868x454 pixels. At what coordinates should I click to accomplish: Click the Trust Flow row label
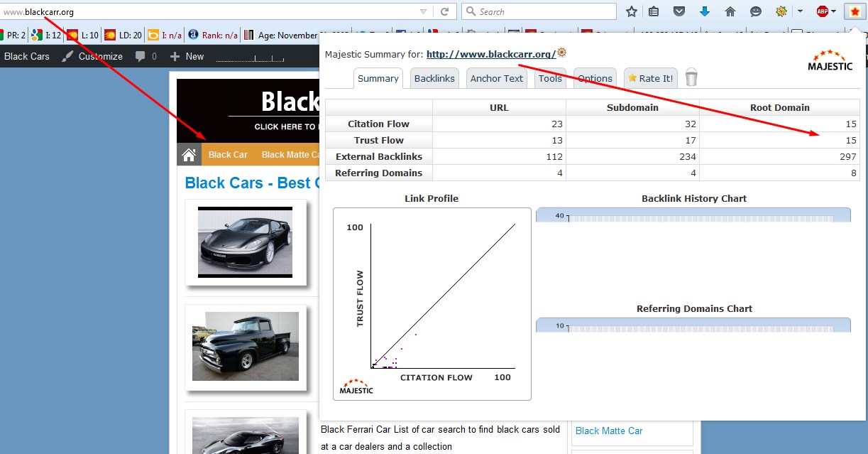(x=378, y=140)
